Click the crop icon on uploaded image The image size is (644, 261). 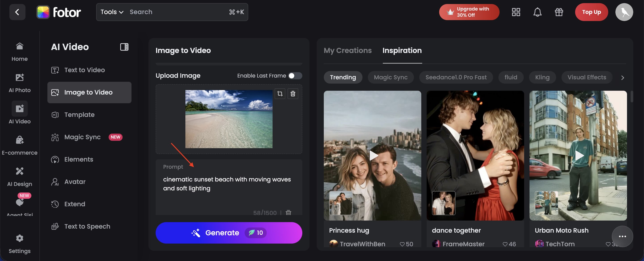coord(280,94)
